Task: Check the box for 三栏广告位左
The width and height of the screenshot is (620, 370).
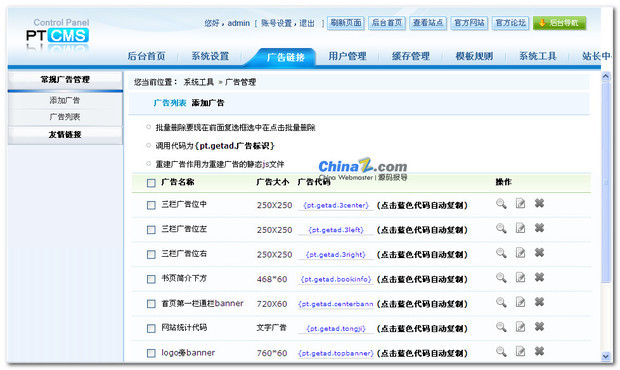Action: (x=151, y=230)
